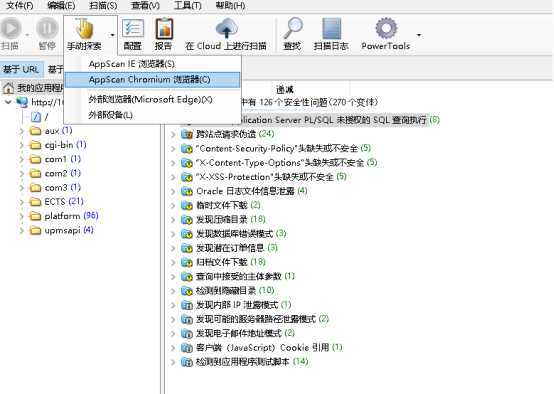This screenshot has height=394, width=554.
Task: Click the 发现压缩目录 issue icon
Action: [x=187, y=219]
